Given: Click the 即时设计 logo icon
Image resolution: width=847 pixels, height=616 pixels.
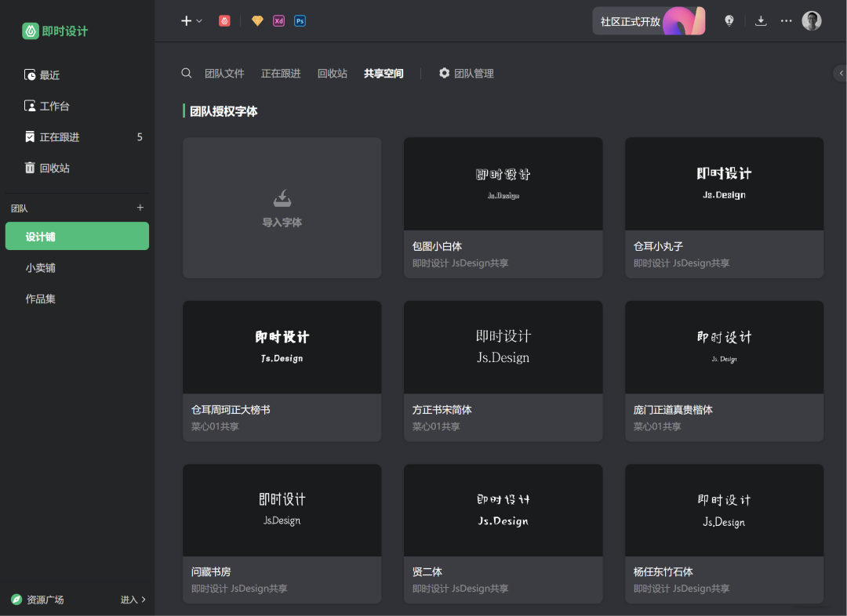Looking at the screenshot, I should point(31,31).
